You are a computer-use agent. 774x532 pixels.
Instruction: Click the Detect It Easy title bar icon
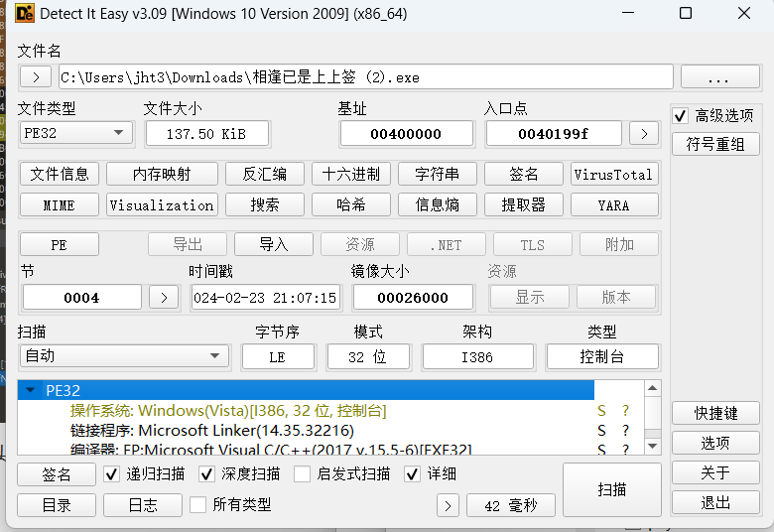click(25, 13)
